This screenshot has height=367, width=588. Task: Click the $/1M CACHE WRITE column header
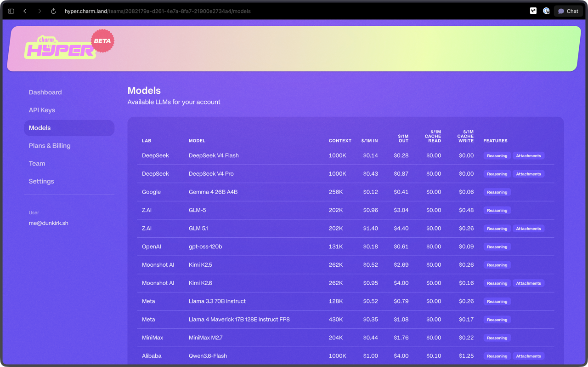coord(465,136)
